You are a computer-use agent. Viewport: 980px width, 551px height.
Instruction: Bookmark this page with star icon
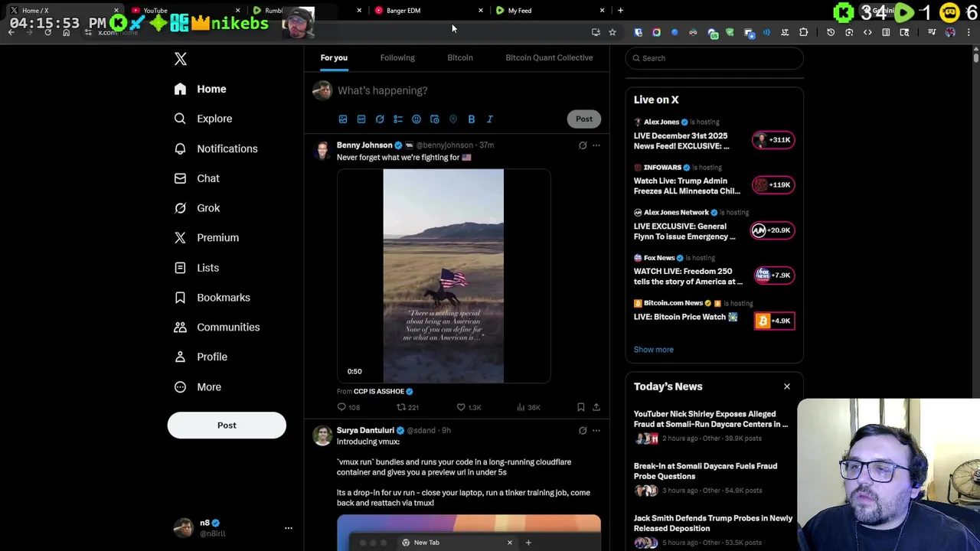coord(612,32)
